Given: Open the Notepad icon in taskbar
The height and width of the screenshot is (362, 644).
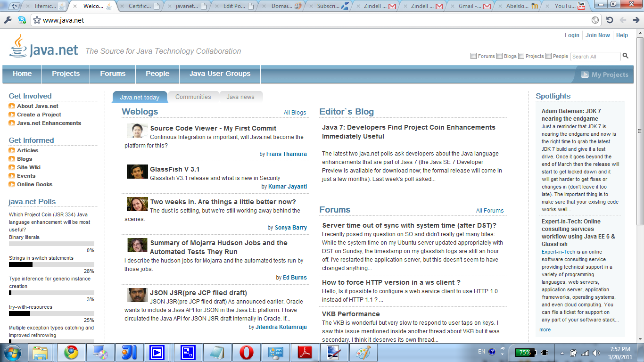Looking at the screenshot, I should pyautogui.click(x=217, y=352).
